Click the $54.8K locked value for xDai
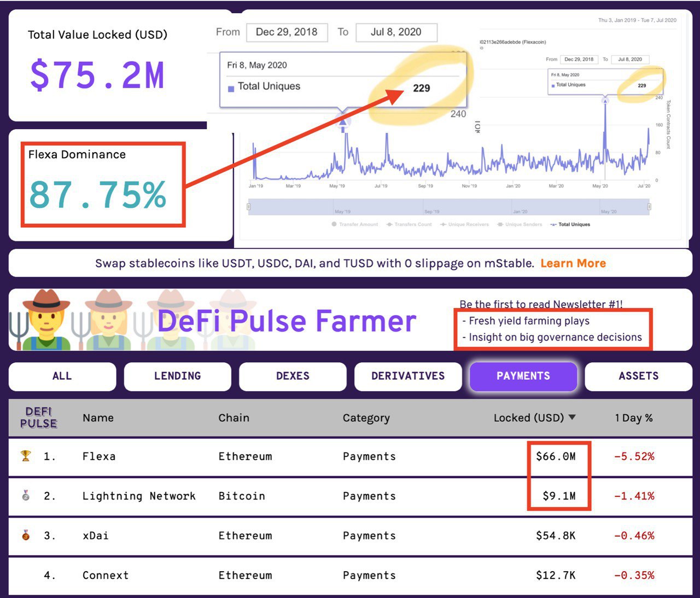Screen dimensions: 700x598 tap(556, 536)
